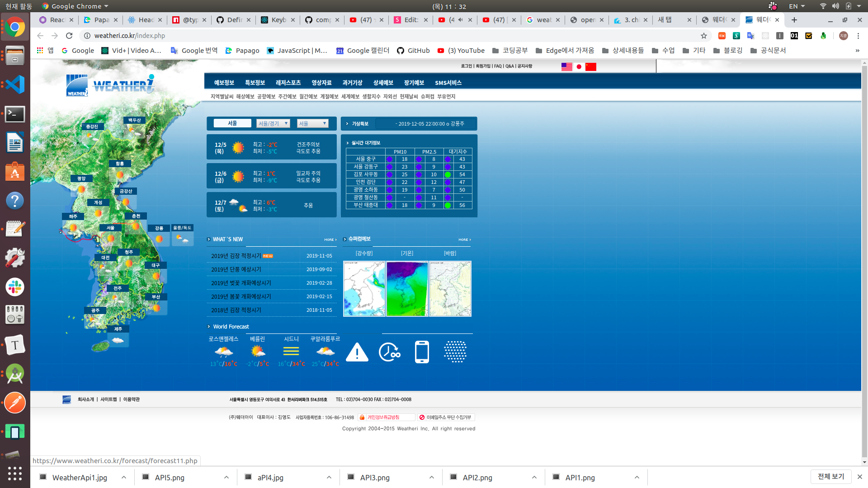Open the 서울/경기 region dropdown
This screenshot has width=868, height=488.
(x=273, y=123)
